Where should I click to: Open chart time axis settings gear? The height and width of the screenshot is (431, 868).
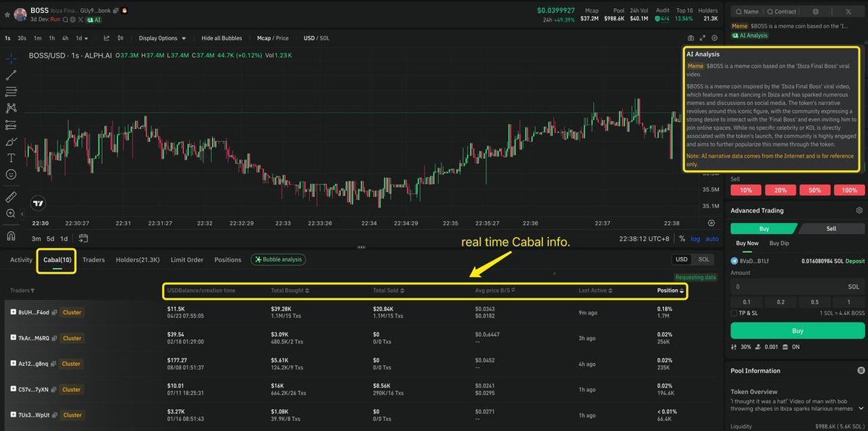tap(712, 222)
